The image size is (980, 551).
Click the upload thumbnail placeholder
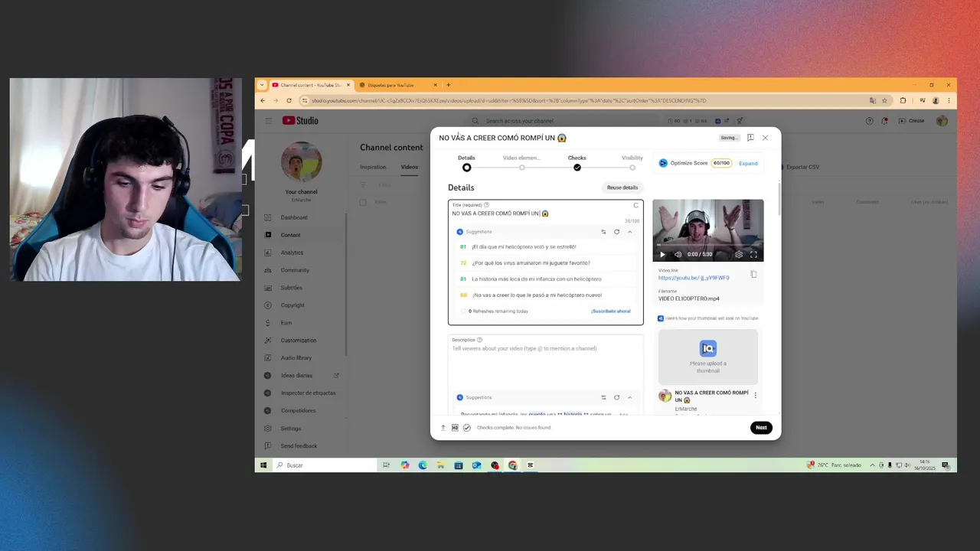708,357
